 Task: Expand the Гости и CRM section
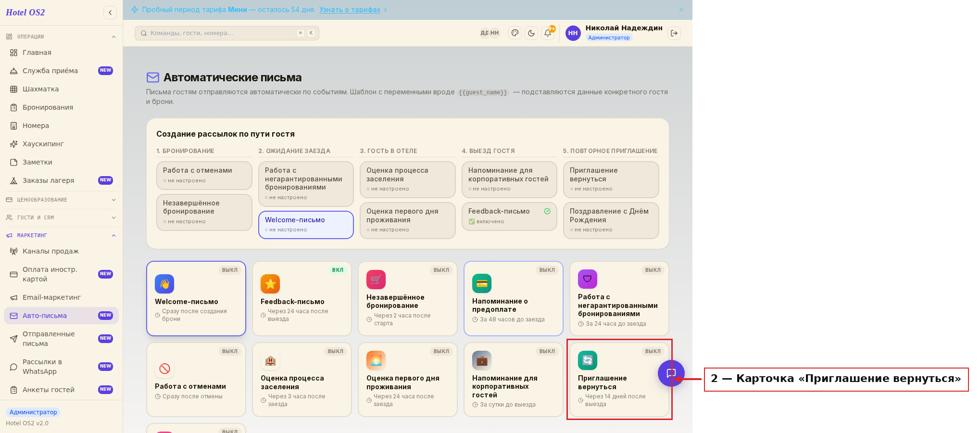(61, 217)
